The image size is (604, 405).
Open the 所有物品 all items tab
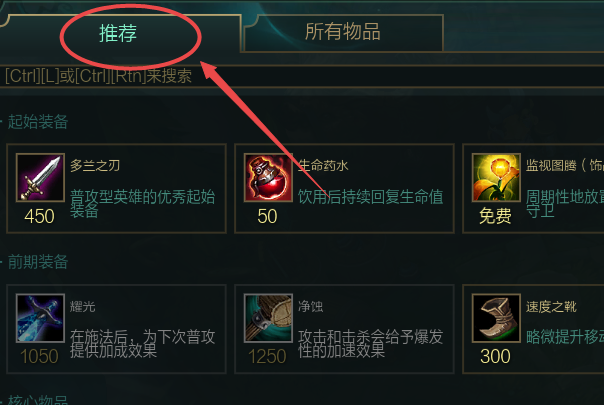pyautogui.click(x=343, y=32)
